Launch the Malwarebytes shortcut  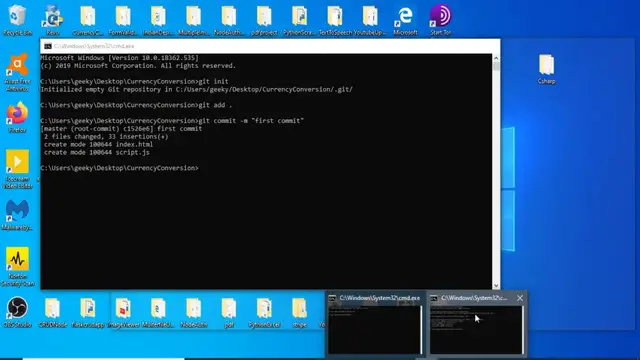coord(17,215)
